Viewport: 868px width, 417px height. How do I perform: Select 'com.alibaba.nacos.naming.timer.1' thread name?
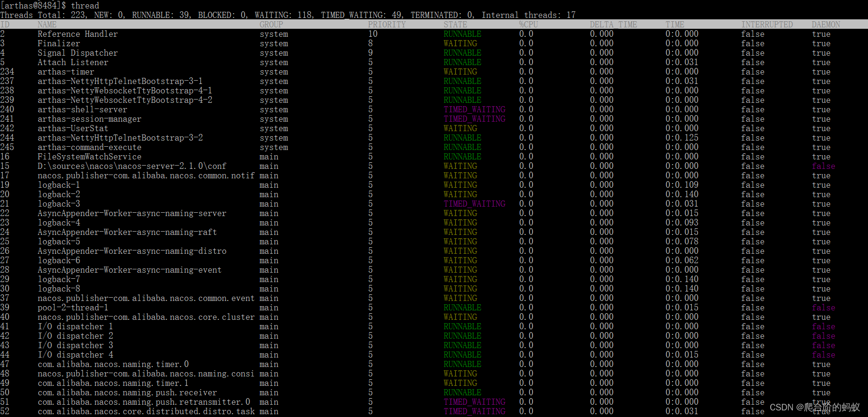click(x=113, y=383)
